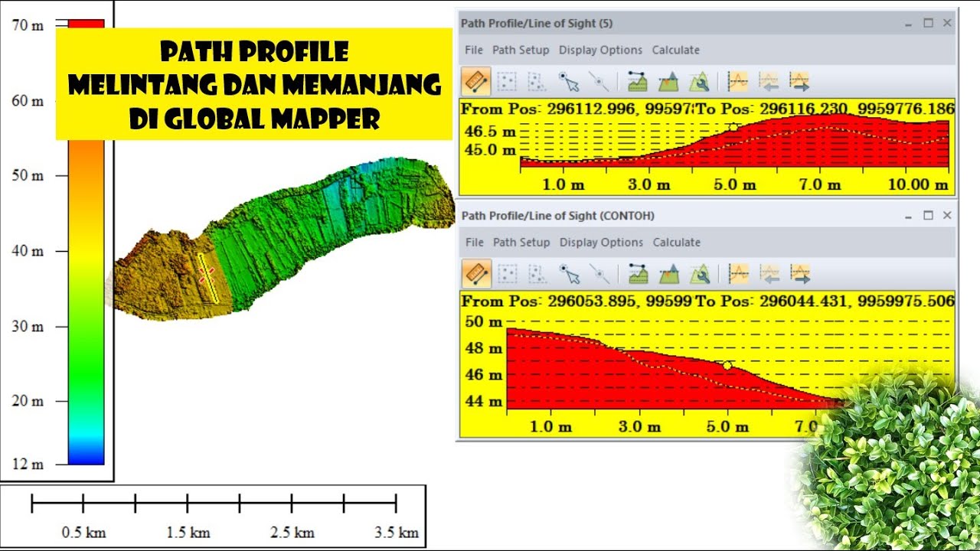This screenshot has width=980, height=551.
Task: Click the perpendicular profile graph icon in the (5) window
Action: (738, 82)
